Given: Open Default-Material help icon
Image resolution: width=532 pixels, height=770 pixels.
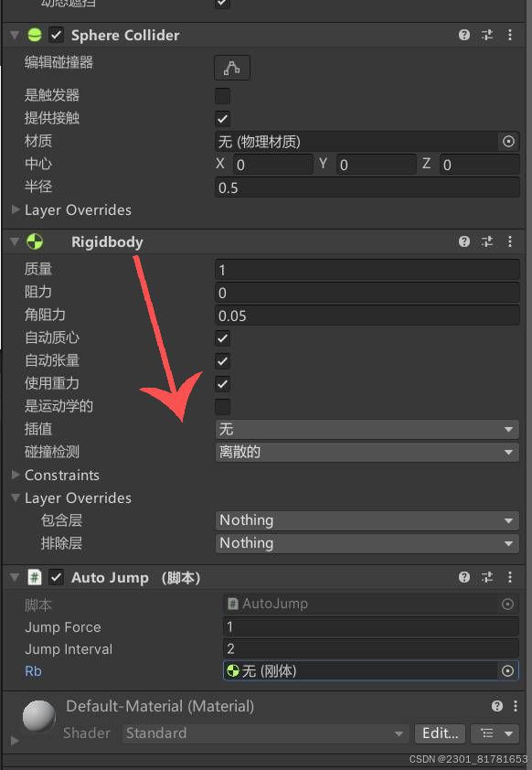Looking at the screenshot, I should click(x=496, y=706).
